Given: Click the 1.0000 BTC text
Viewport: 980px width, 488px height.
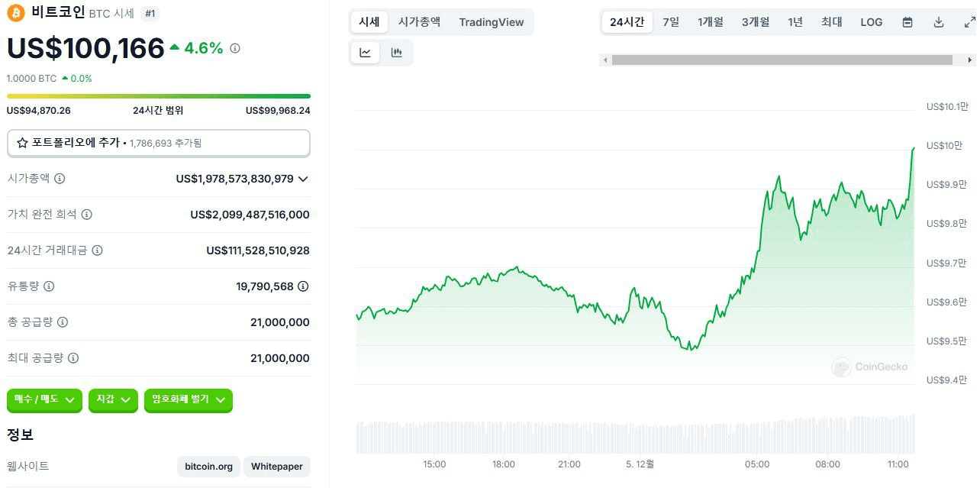Looking at the screenshot, I should coord(31,78).
